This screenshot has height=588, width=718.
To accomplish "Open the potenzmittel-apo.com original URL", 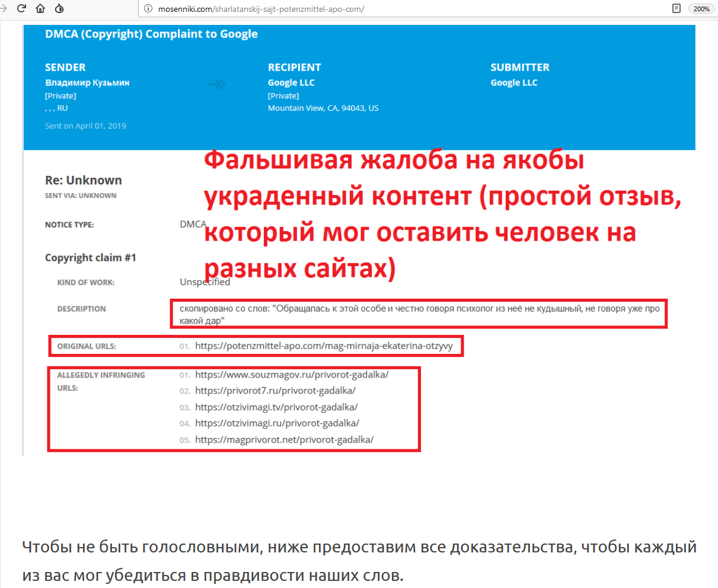I will click(324, 346).
